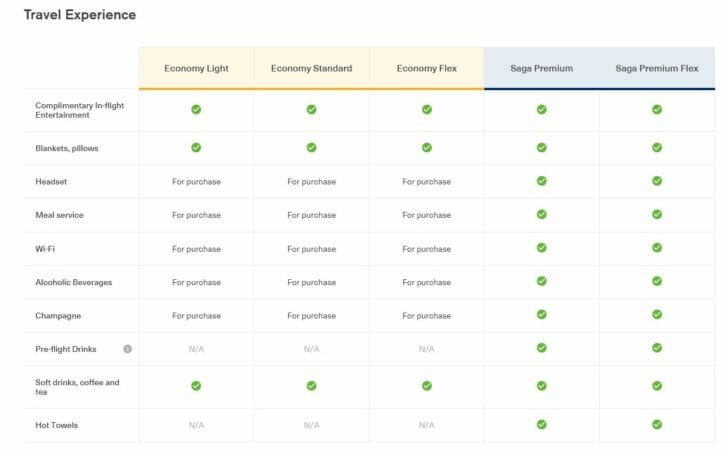Click Saga Premium checkmark for Headset
Image resolution: width=728 pixels, height=452 pixels.
tap(542, 181)
